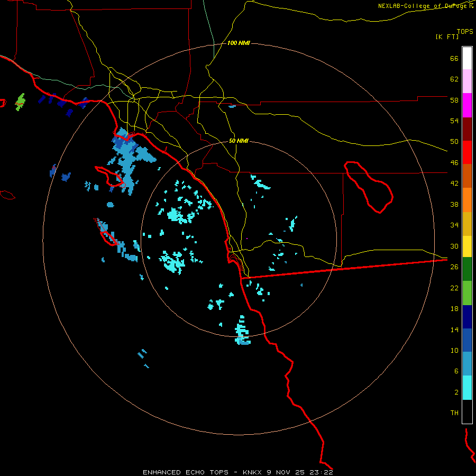The height and width of the screenshot is (476, 476).
Task: Click the white swatch atop the tops legend
Action: [467, 58]
